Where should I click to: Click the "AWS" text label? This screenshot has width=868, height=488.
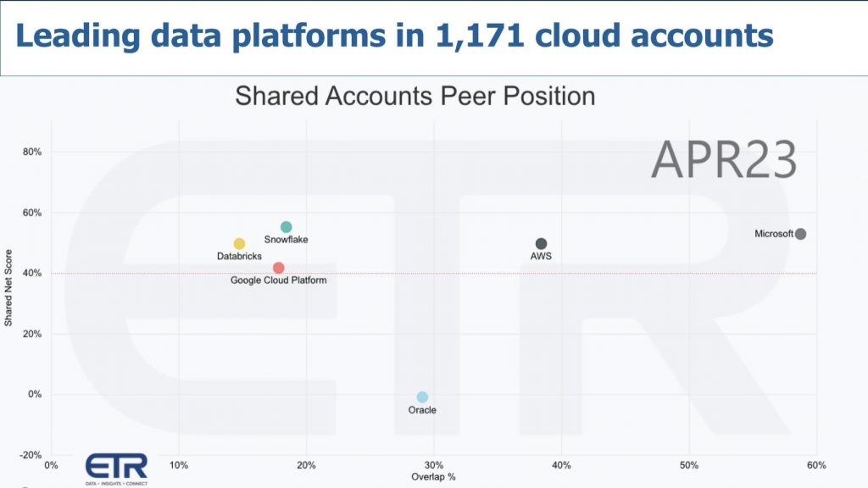[x=542, y=256]
